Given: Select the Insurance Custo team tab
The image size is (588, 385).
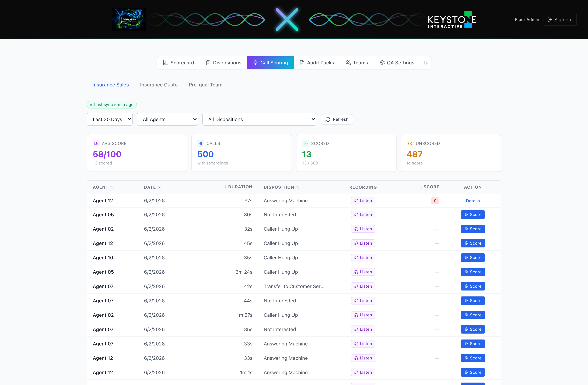Looking at the screenshot, I should click(x=159, y=85).
